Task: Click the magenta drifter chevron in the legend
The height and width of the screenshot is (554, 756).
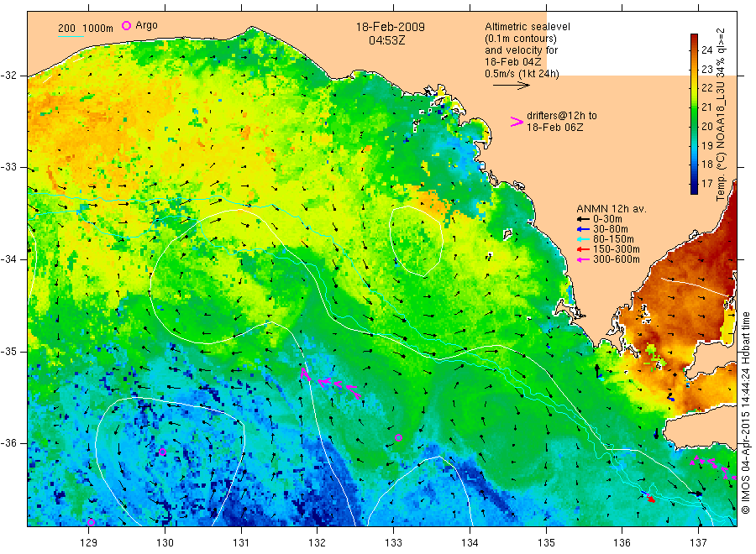Action: tap(517, 122)
